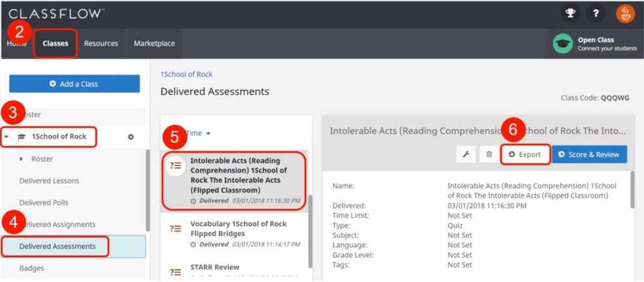Open the Resources tab

click(x=101, y=44)
